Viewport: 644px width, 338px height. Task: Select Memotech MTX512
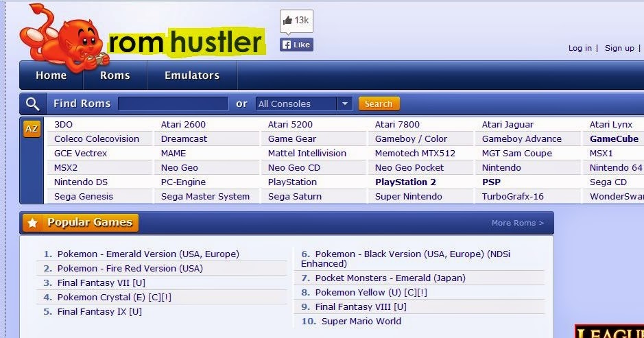coord(415,153)
